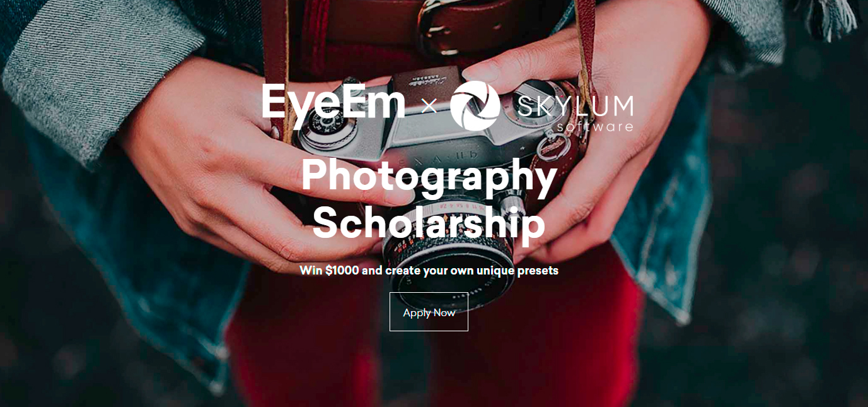The width and height of the screenshot is (868, 407).
Task: Click the × symbol between logos
Action: pyautogui.click(x=429, y=106)
